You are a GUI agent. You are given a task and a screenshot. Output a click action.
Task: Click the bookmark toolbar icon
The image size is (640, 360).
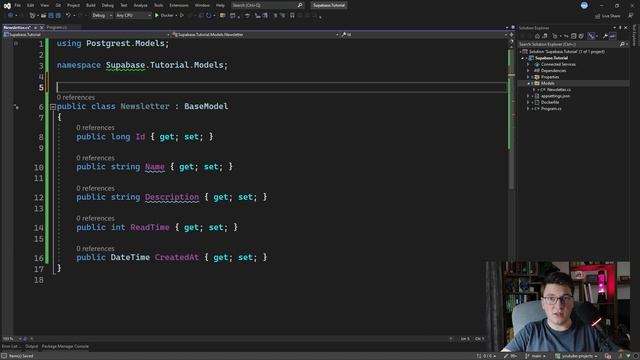292,16
